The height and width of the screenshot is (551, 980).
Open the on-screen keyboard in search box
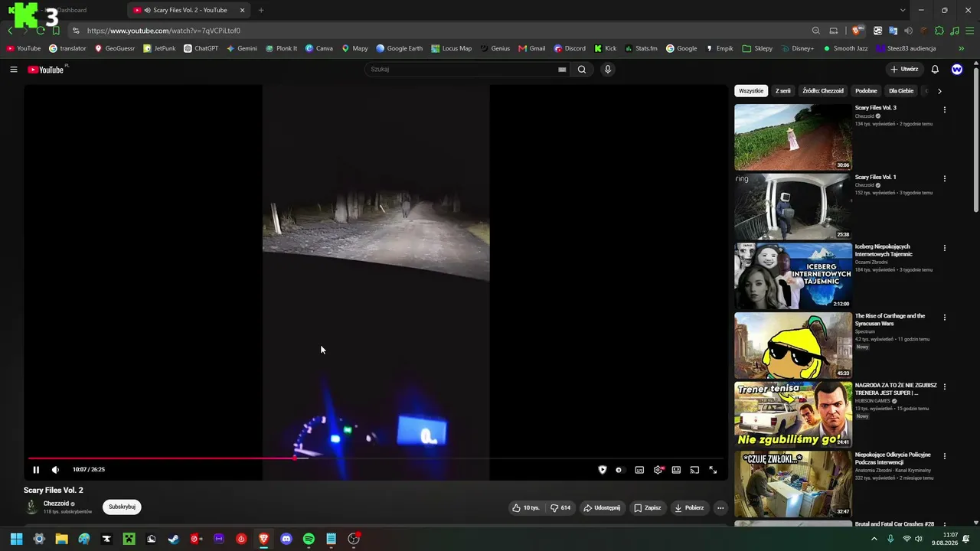point(562,70)
